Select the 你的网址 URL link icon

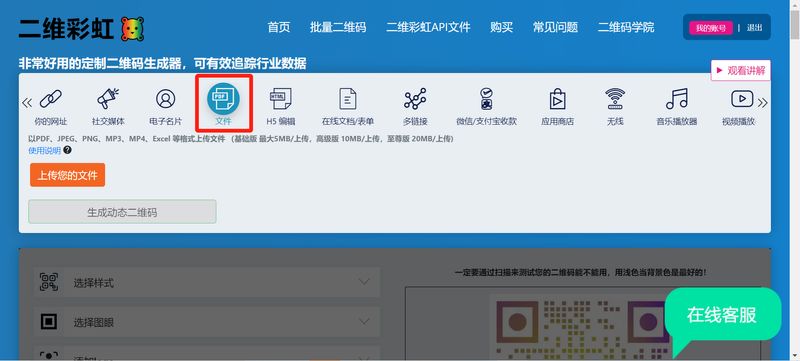[x=51, y=99]
